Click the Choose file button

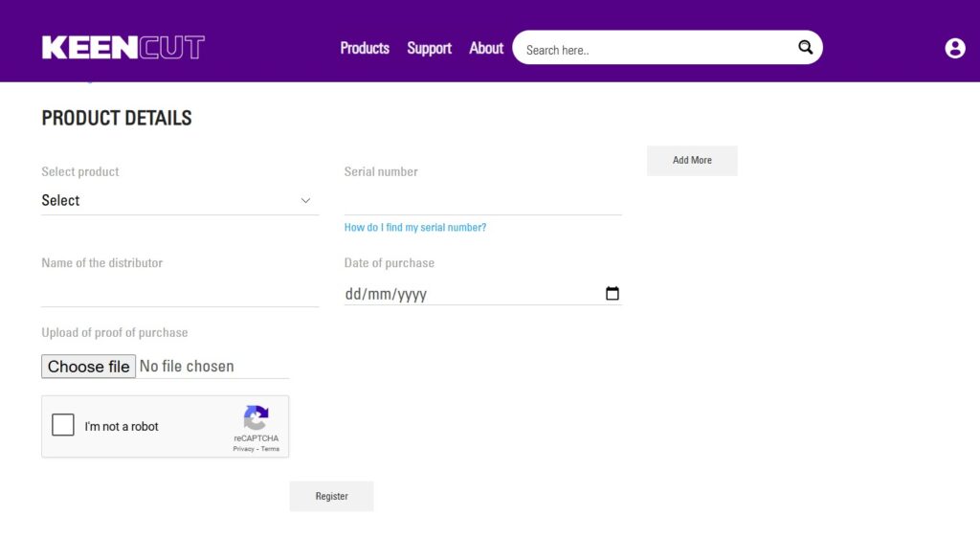pyautogui.click(x=88, y=367)
